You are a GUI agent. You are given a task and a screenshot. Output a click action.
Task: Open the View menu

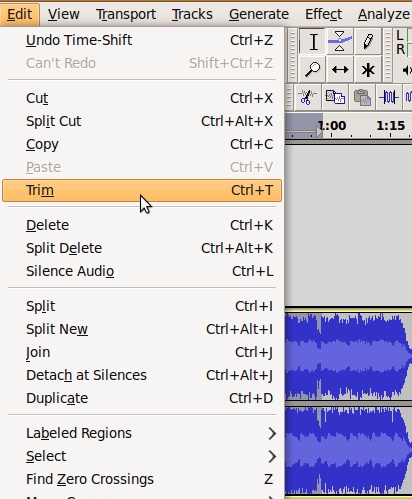(x=64, y=14)
